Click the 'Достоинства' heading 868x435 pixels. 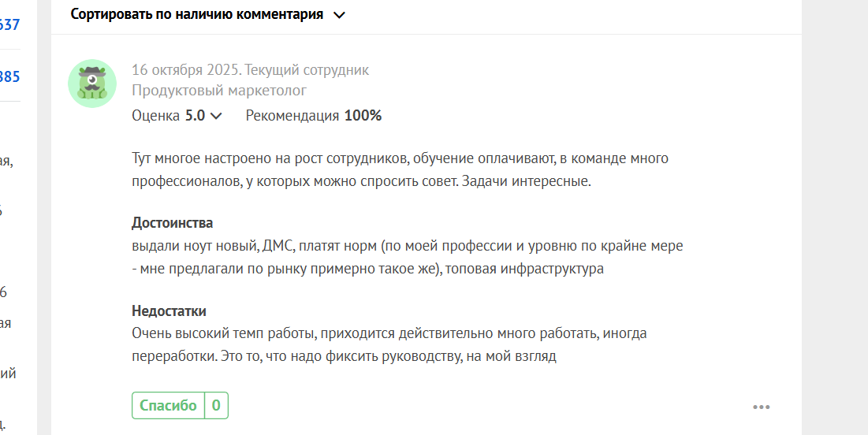coord(172,223)
